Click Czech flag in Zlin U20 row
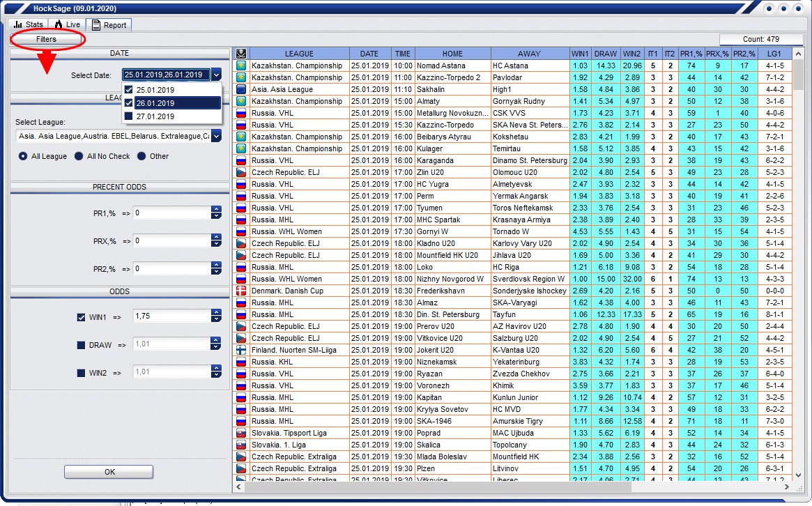This screenshot has height=506, width=812. click(240, 172)
